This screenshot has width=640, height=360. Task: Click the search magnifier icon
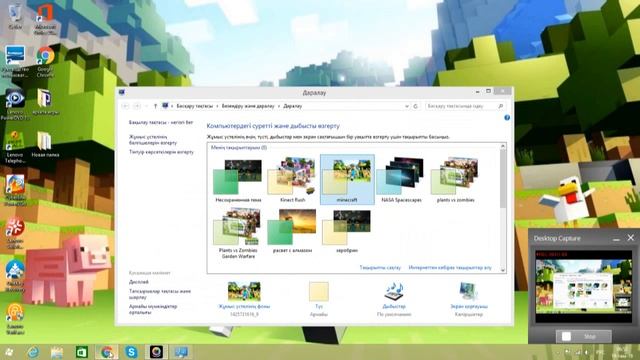(500, 106)
